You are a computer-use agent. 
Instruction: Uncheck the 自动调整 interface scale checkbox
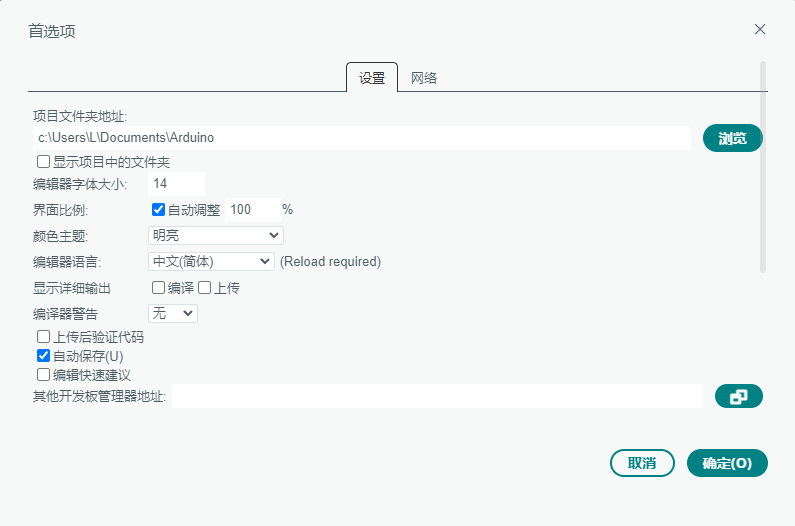point(158,210)
